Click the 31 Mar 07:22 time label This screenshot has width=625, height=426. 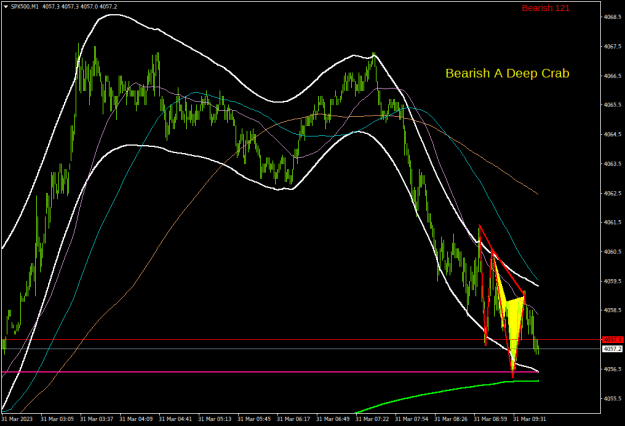pos(373,419)
